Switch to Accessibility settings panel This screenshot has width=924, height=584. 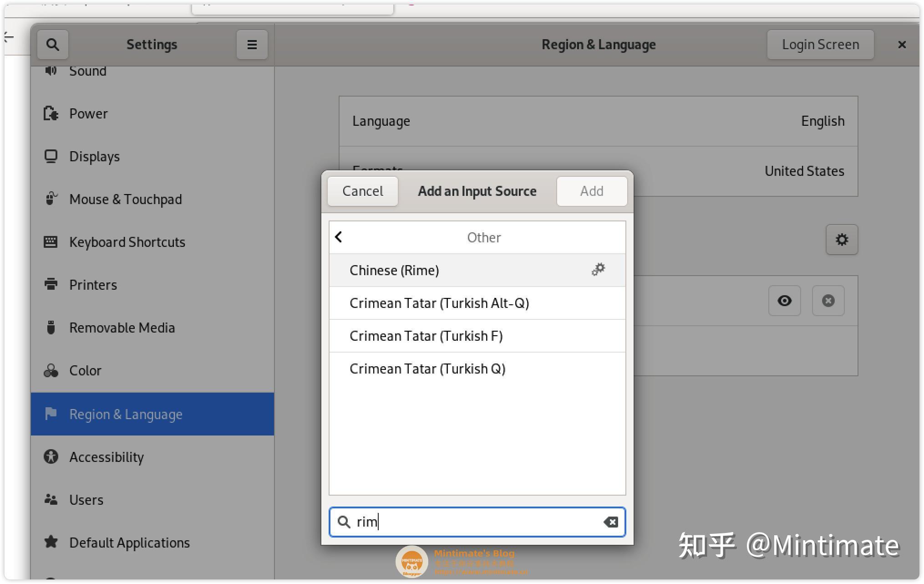pyautogui.click(x=107, y=457)
